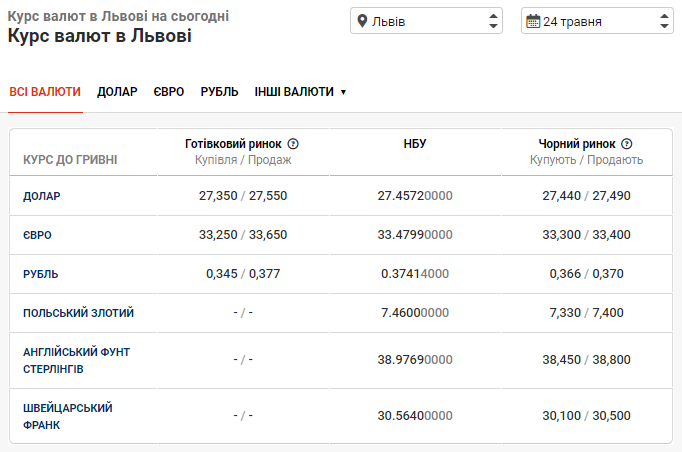Switch to the РУБЛЬ tab

click(219, 92)
